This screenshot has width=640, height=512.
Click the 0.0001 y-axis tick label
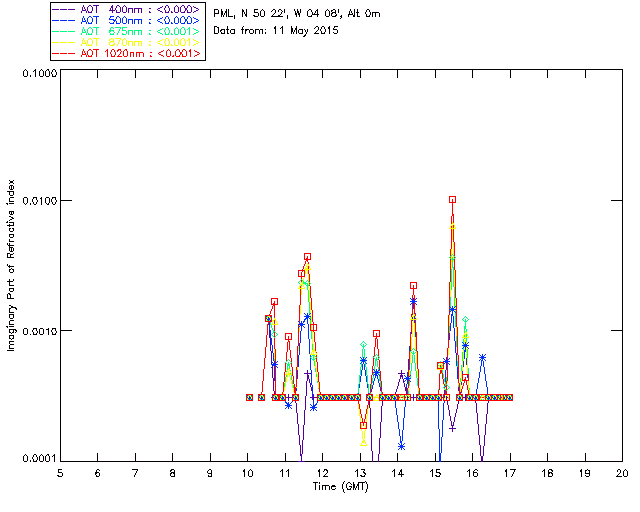pos(40,458)
